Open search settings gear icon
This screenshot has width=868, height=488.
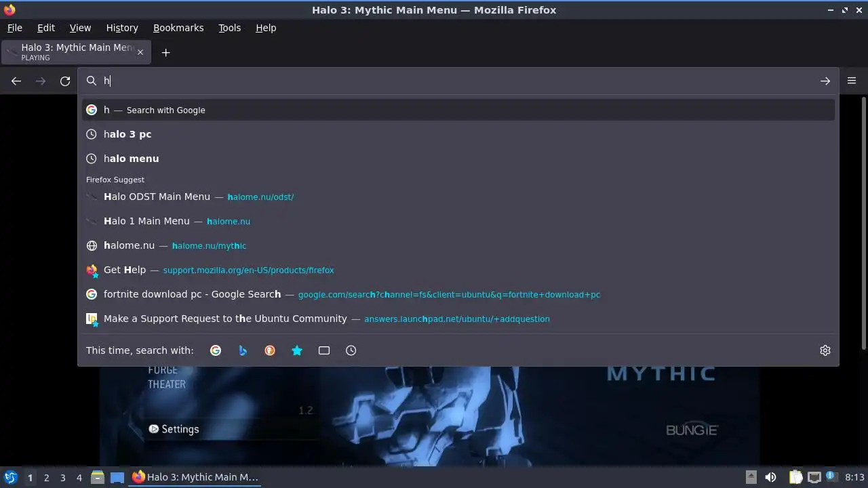(825, 350)
